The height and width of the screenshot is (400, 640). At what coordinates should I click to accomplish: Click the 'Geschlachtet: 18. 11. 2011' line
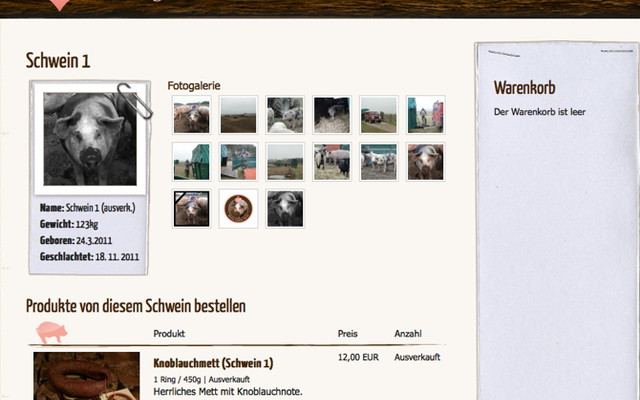(89, 257)
